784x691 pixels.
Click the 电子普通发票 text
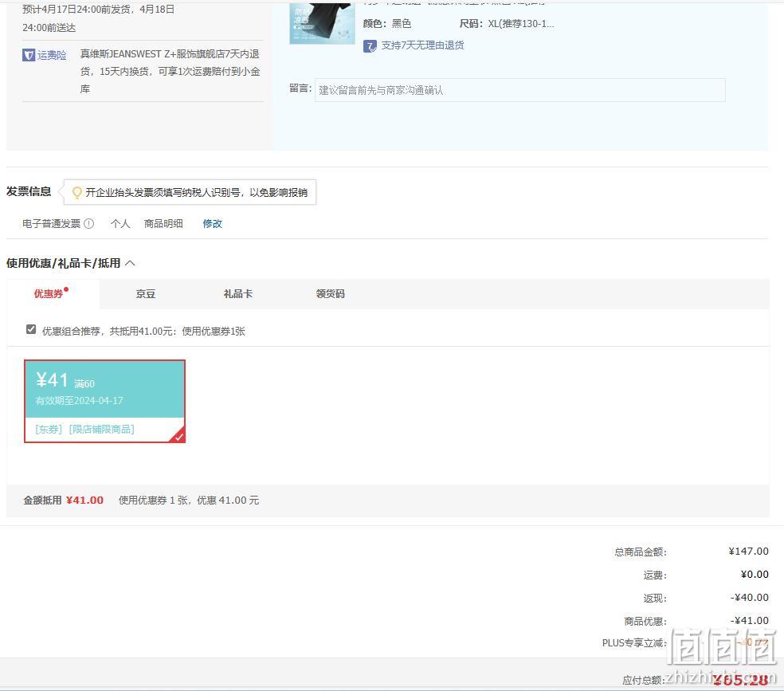pyautogui.click(x=51, y=223)
